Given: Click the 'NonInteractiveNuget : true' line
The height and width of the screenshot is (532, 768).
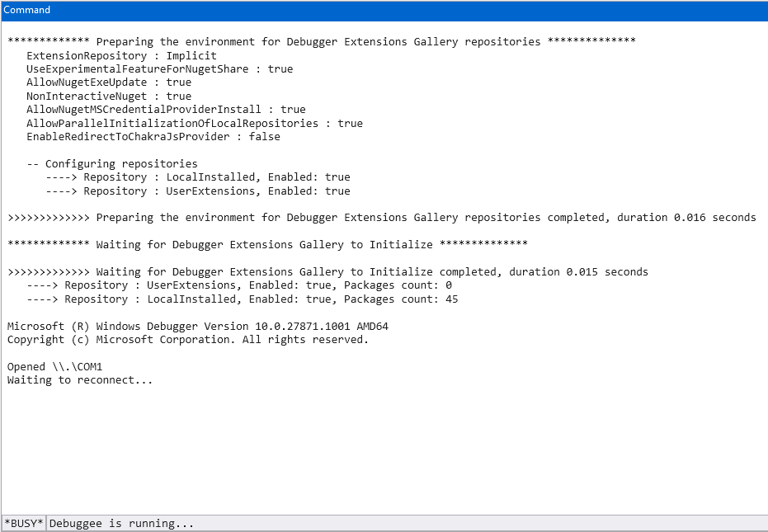Looking at the screenshot, I should pos(108,97).
